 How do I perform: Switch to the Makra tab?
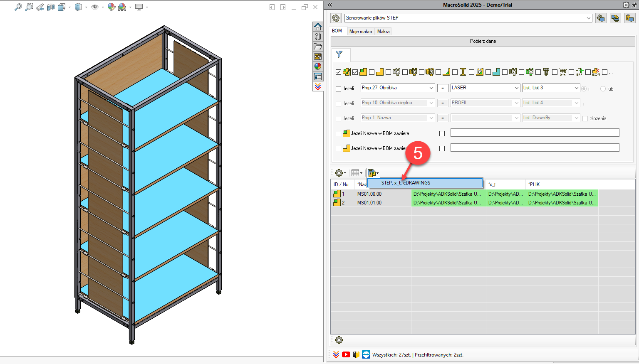pyautogui.click(x=384, y=32)
